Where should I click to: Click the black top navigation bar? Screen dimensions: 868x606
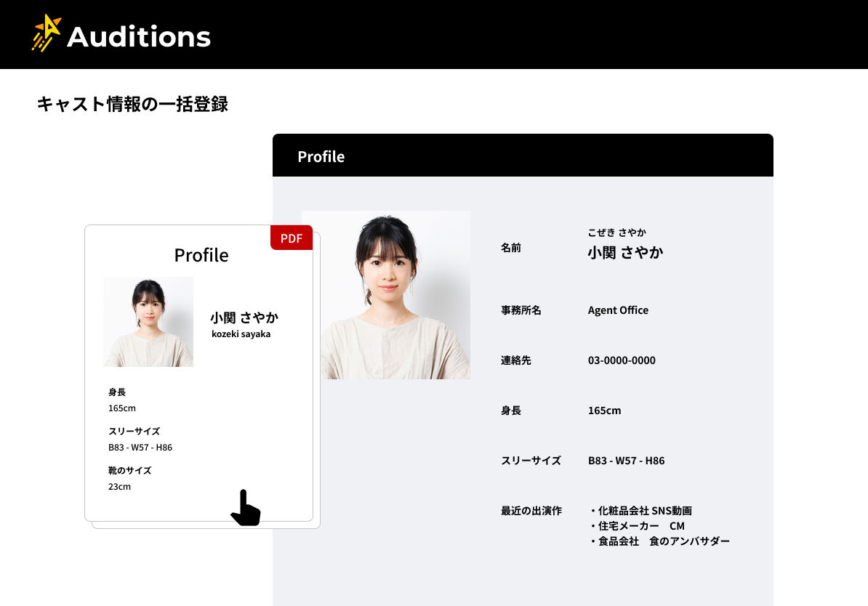point(509,34)
